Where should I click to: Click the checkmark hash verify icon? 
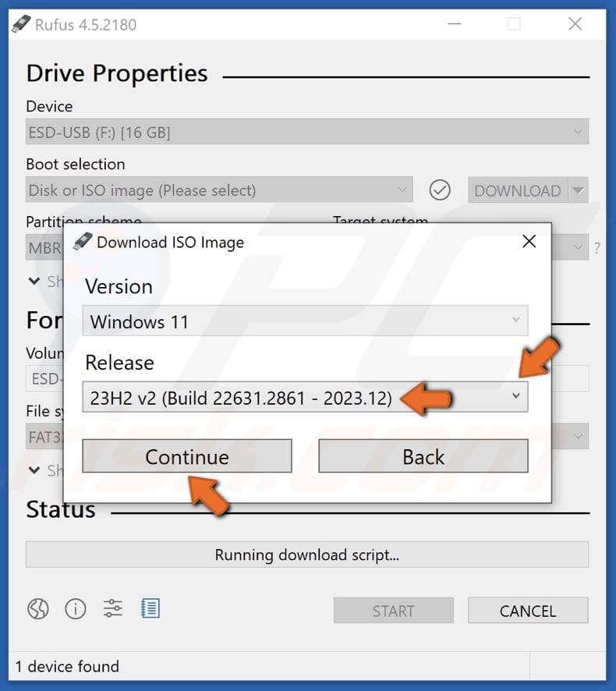click(439, 190)
